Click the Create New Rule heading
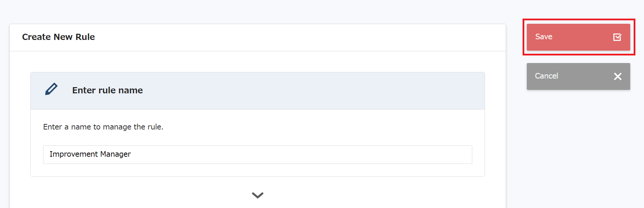Screen dimensions: 644x208 coord(58,37)
